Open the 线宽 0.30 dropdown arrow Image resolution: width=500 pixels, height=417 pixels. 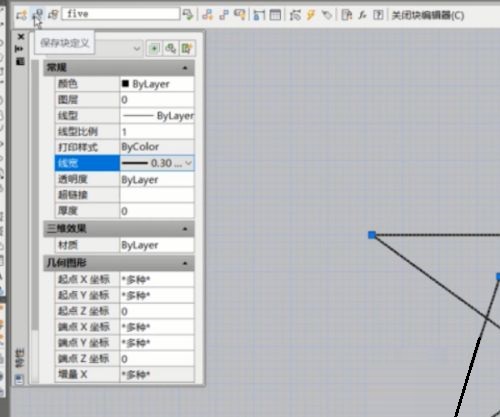[188, 163]
